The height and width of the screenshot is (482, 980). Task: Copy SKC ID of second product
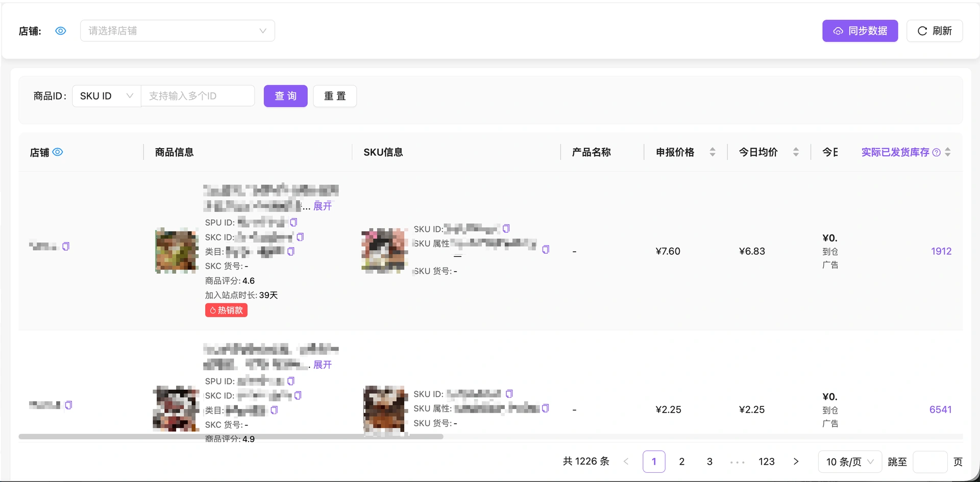pos(298,395)
